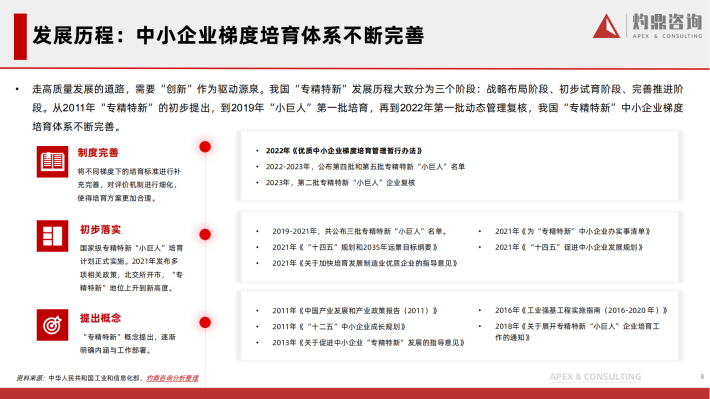710x399 pixels.
Task: Click the grid layout icon beside 初步落实
Action: click(53, 236)
